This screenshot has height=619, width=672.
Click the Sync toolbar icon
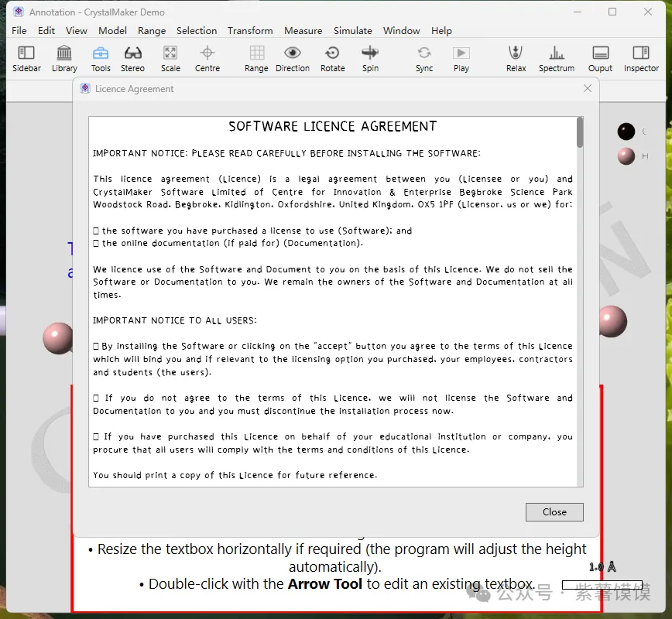click(x=424, y=53)
